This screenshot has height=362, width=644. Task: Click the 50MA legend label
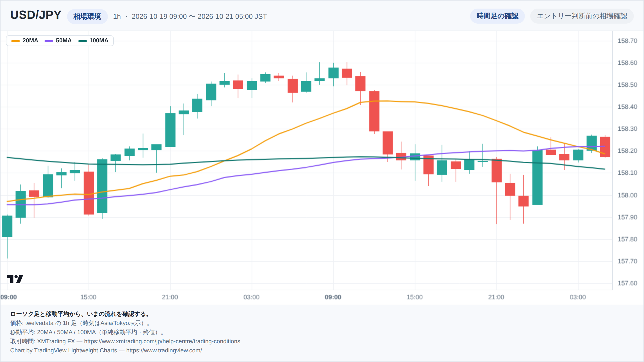coord(64,40)
